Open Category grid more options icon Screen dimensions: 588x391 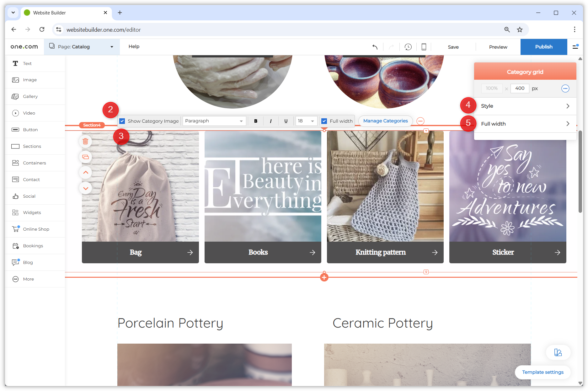(x=565, y=88)
